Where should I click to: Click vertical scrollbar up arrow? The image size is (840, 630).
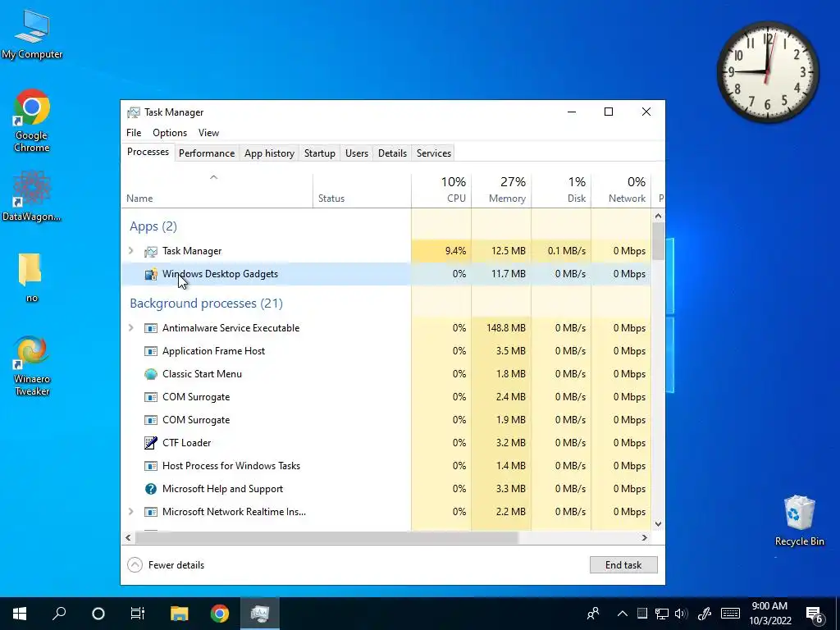(659, 216)
